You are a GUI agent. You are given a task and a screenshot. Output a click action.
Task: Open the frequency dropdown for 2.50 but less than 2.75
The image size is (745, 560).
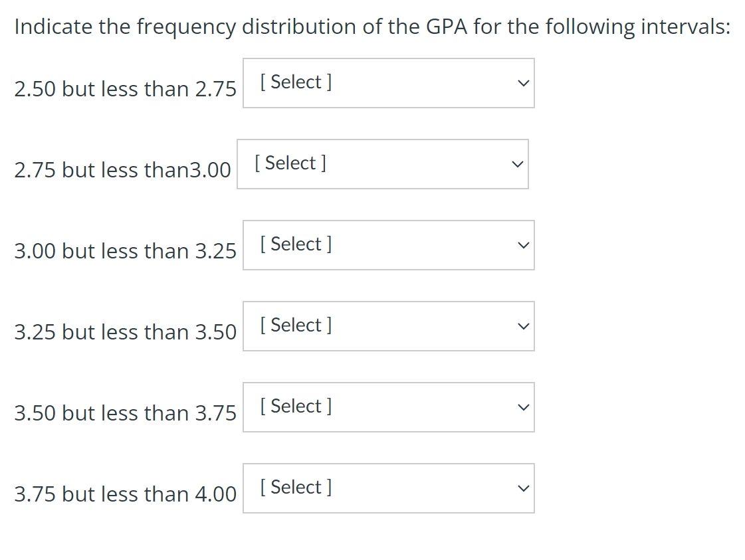coord(389,82)
